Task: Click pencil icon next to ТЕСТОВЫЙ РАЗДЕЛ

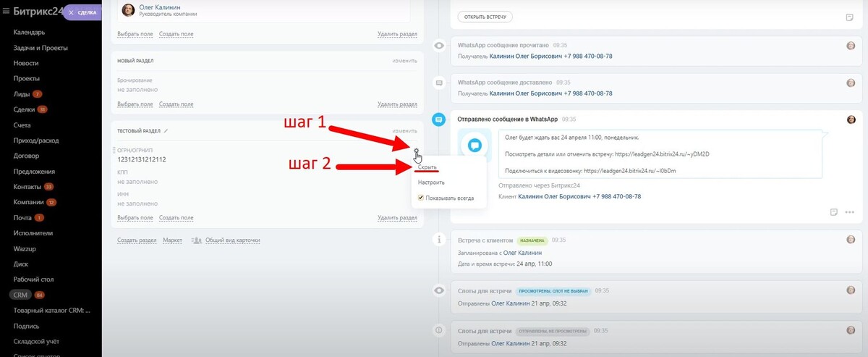Action: (x=166, y=131)
